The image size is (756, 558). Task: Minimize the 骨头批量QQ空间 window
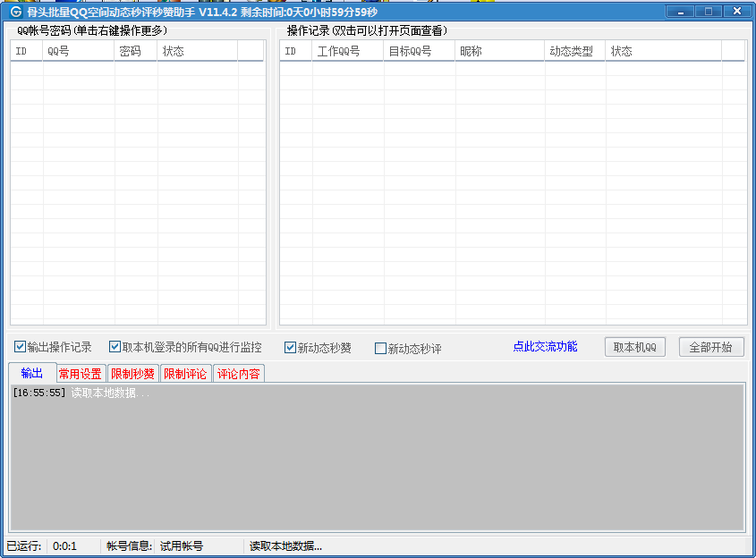pos(680,12)
